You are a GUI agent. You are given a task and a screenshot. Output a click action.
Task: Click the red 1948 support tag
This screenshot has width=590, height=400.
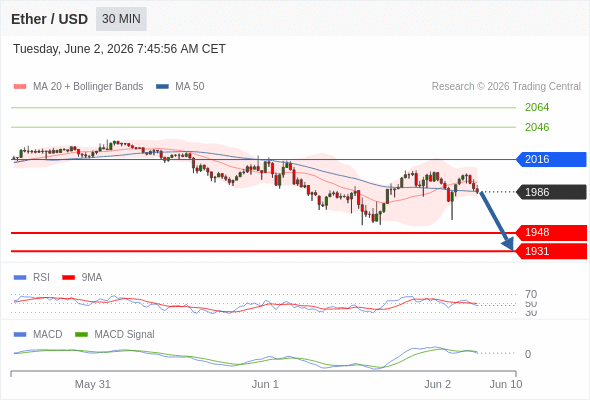tap(551, 233)
